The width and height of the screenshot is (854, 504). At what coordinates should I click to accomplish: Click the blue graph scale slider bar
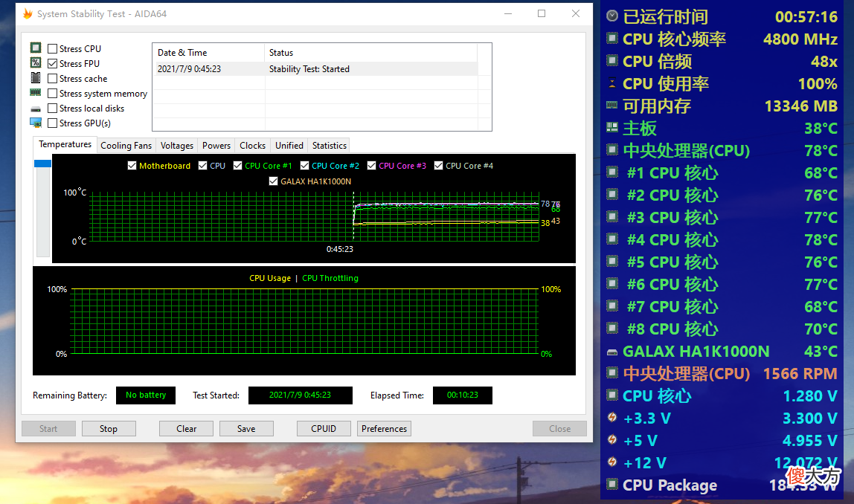pyautogui.click(x=42, y=164)
